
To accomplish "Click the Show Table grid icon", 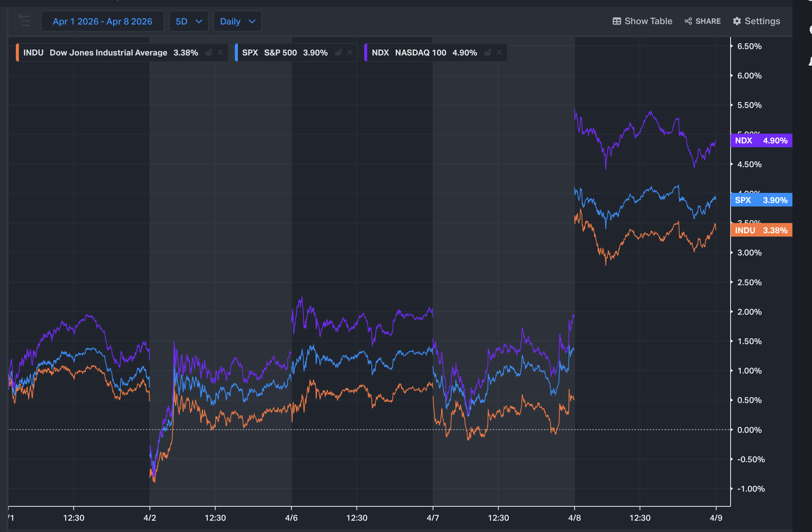I will 617,21.
